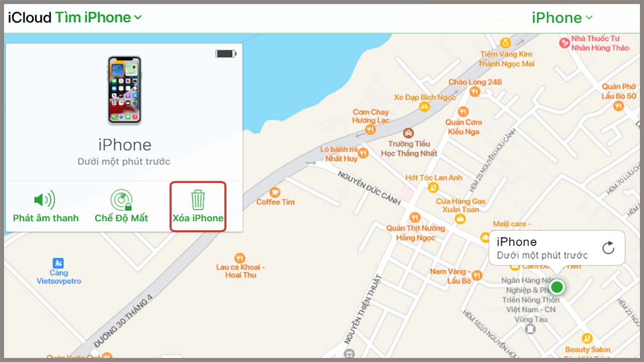Click the iPhone device image
Image resolution: width=644 pixels, height=362 pixels.
click(x=124, y=90)
